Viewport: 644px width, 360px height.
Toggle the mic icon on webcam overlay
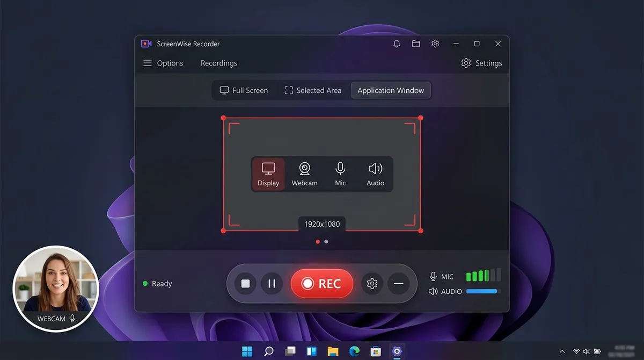click(x=72, y=319)
